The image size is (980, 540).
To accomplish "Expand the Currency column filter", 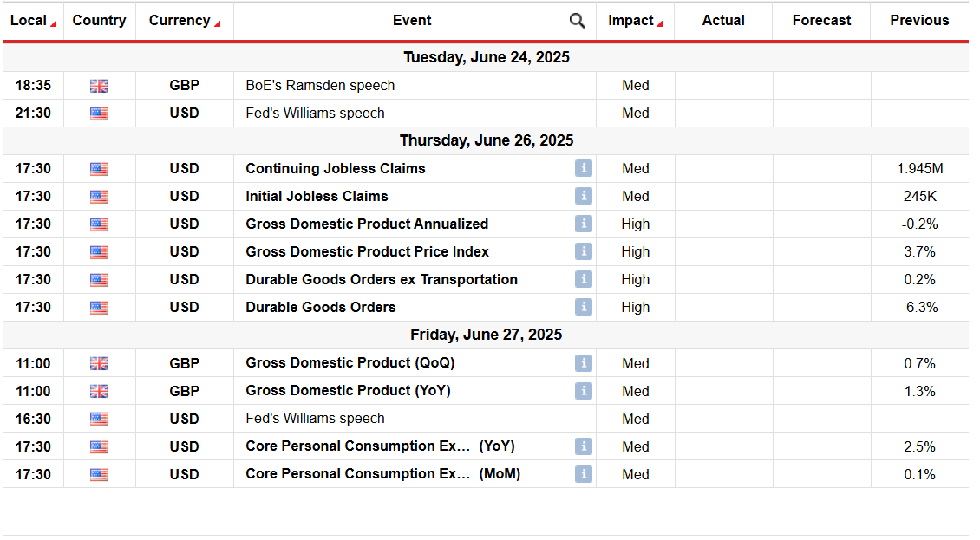I will (217, 24).
